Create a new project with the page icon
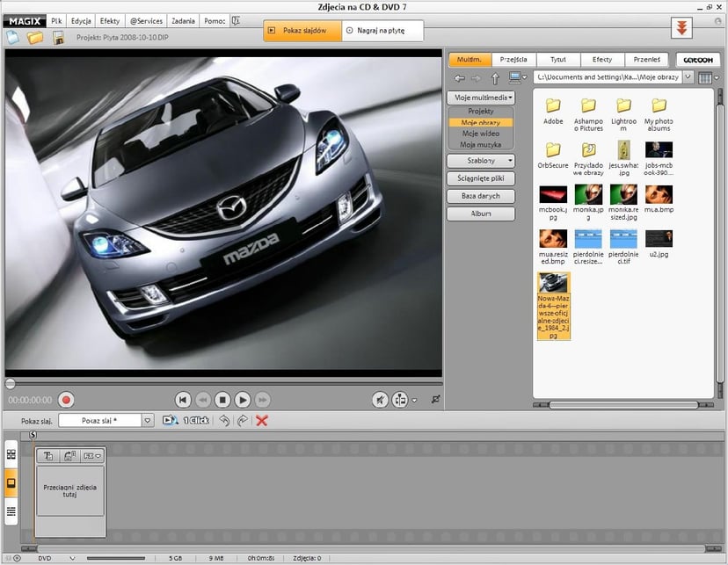 tap(12, 37)
